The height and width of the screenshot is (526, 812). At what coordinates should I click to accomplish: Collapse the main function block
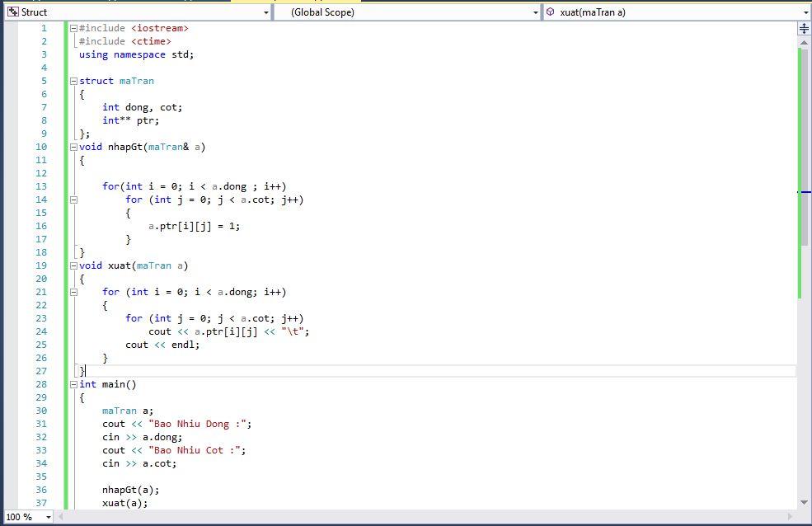click(x=74, y=384)
